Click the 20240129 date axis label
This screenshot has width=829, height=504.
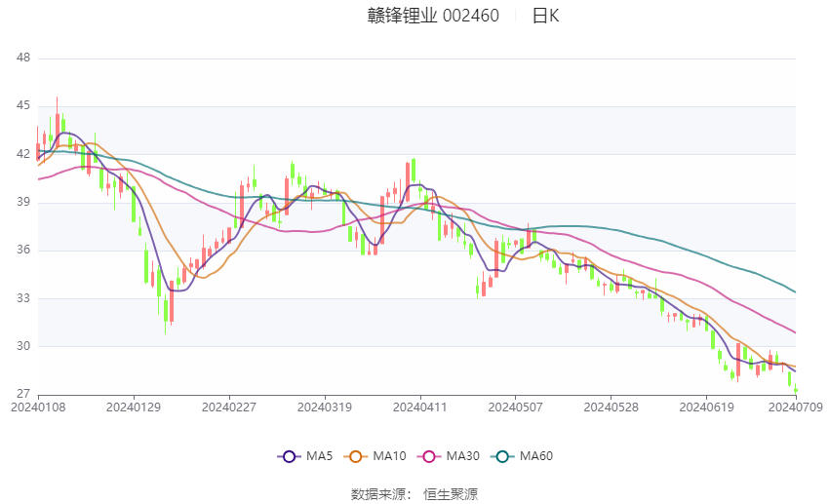[134, 407]
